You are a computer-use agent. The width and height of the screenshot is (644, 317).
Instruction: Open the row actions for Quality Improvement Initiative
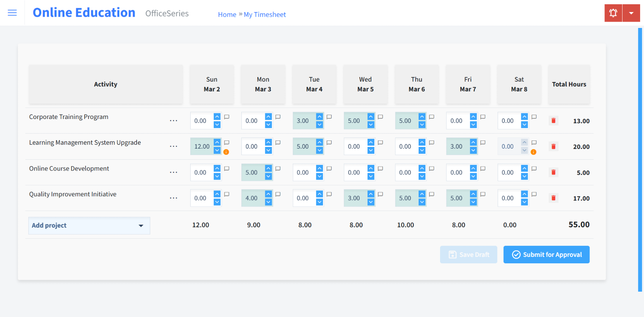coord(173,198)
